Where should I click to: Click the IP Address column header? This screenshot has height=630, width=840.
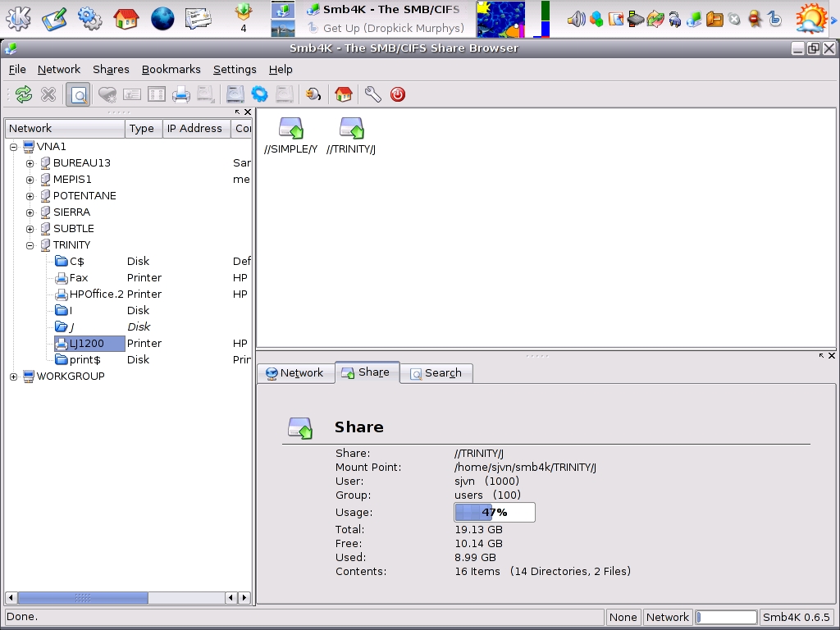point(194,129)
